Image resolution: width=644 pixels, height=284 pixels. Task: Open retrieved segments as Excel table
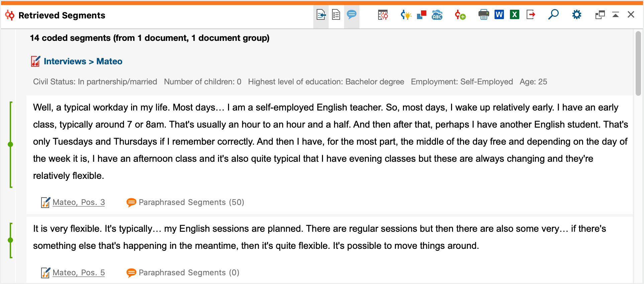(515, 15)
